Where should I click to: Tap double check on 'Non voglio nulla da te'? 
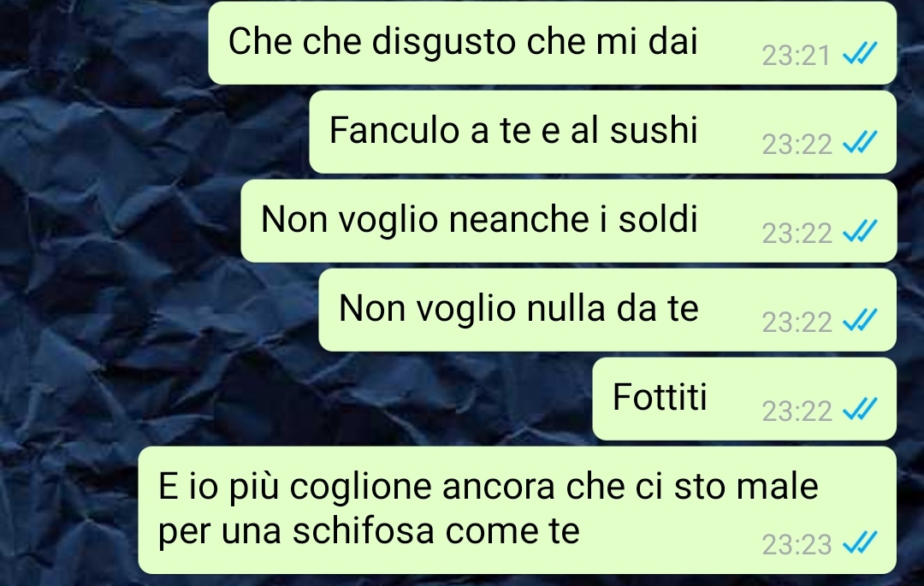(861, 320)
